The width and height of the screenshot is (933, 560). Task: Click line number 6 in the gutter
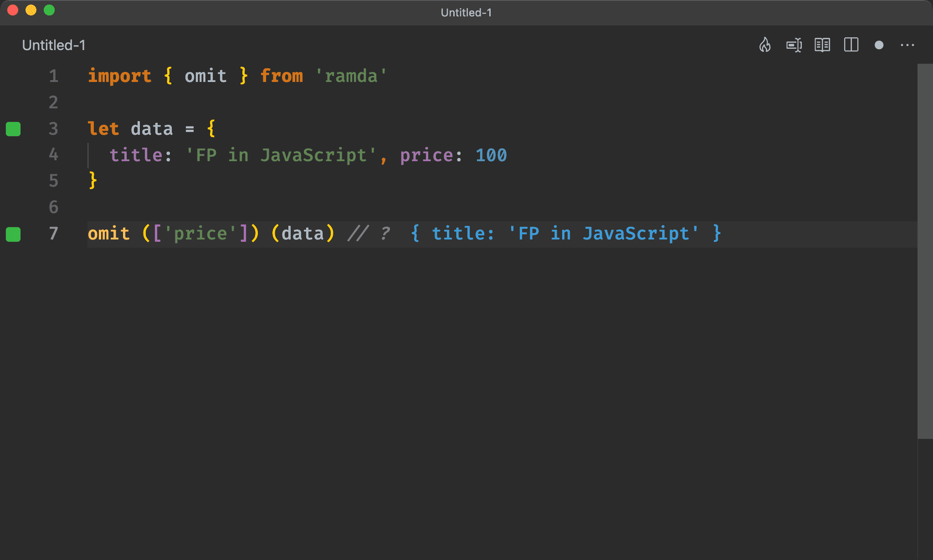pos(54,208)
